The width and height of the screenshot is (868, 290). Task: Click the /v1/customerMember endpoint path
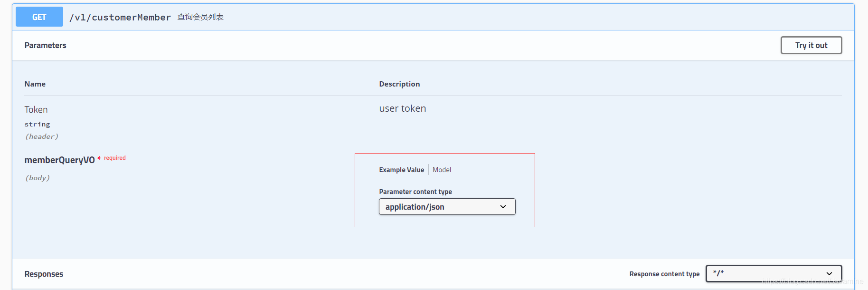click(x=120, y=18)
